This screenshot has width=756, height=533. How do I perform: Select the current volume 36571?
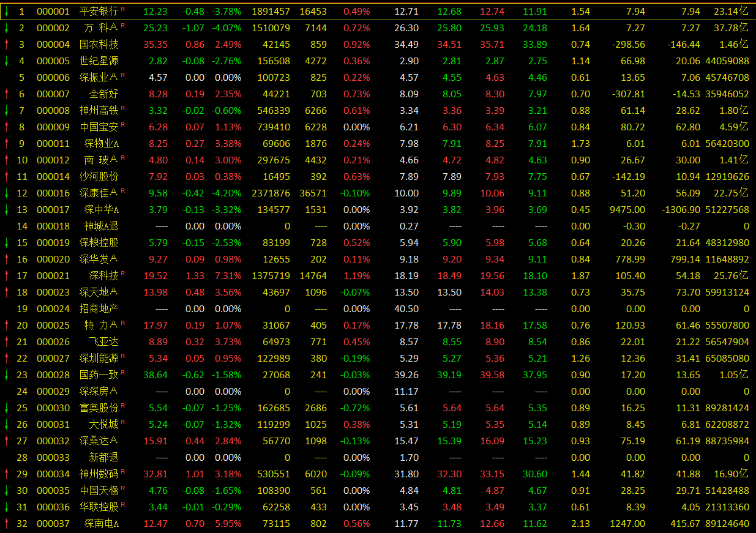tap(313, 193)
